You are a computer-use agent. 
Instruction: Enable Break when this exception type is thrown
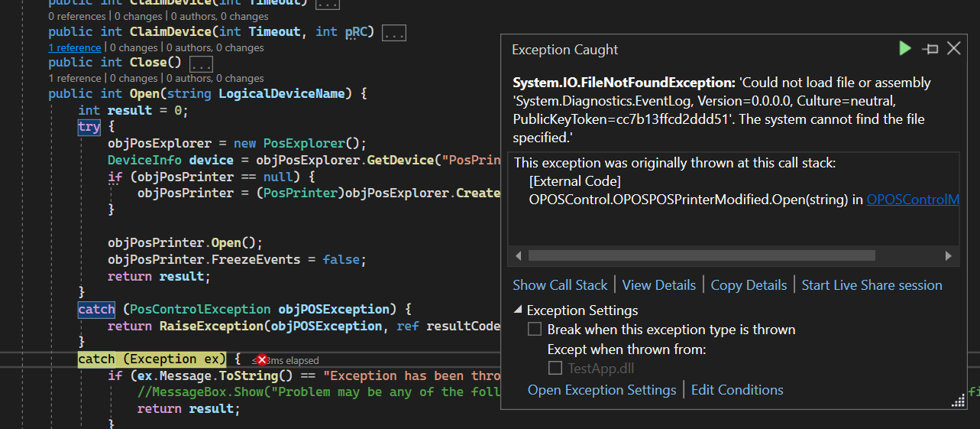[535, 330]
